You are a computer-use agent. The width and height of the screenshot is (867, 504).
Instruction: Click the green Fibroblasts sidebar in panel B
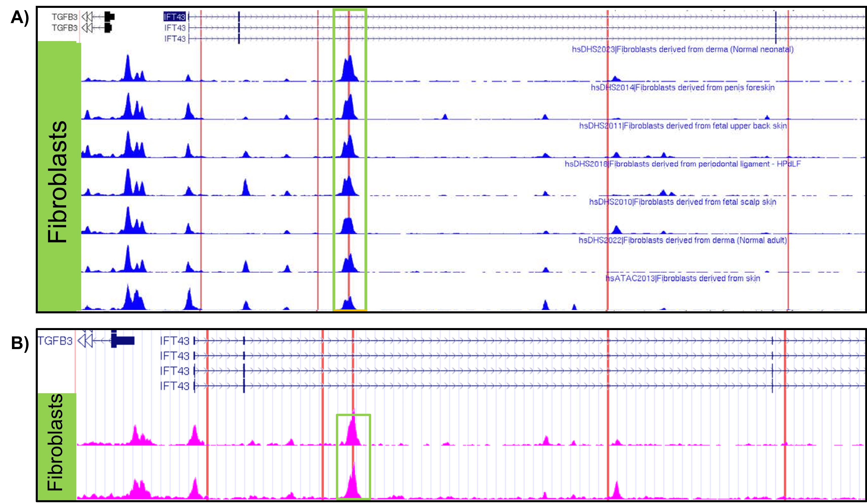(57, 445)
